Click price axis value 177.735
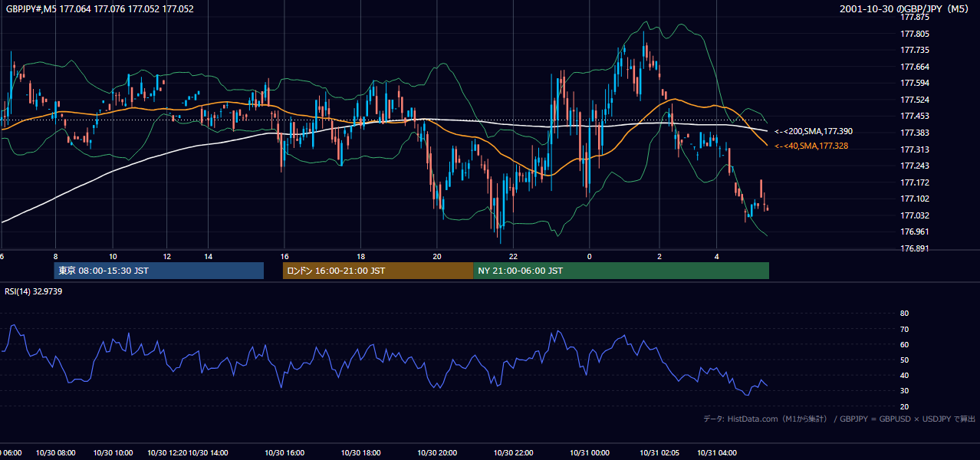The height and width of the screenshot is (460, 980). [x=915, y=50]
